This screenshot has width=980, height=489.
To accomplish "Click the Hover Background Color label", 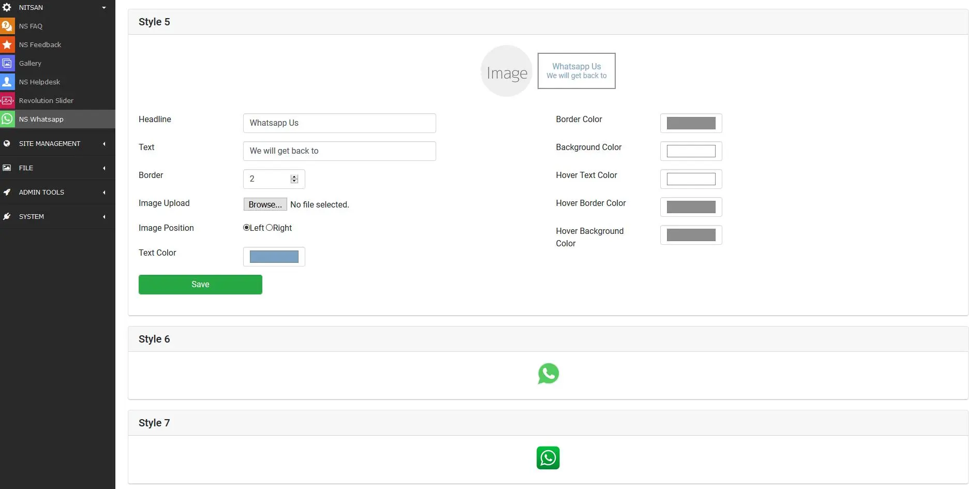I will coord(590,237).
